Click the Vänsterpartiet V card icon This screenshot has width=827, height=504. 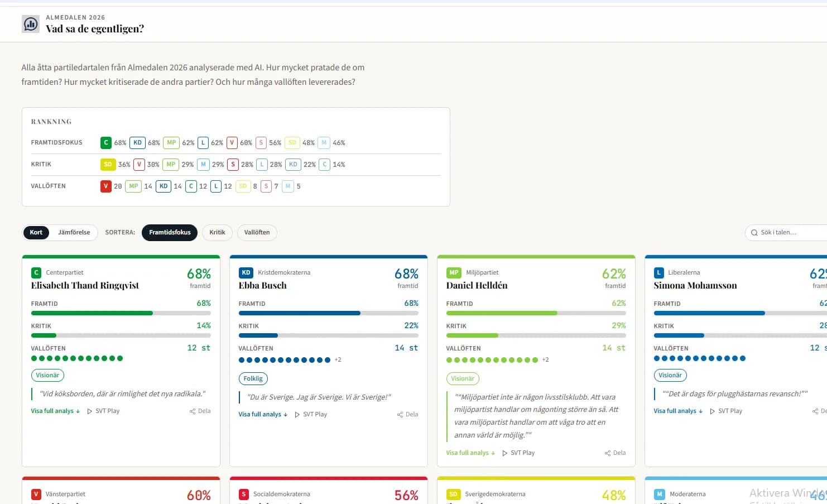tap(36, 495)
